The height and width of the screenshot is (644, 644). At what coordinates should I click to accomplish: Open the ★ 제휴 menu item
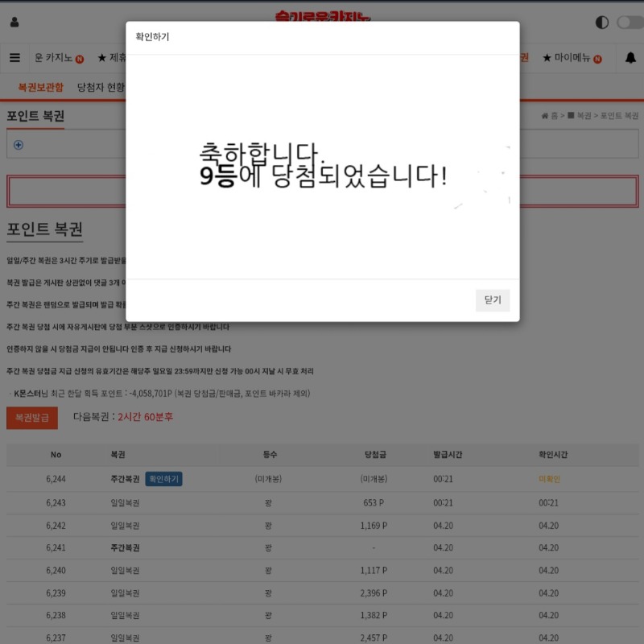point(111,58)
